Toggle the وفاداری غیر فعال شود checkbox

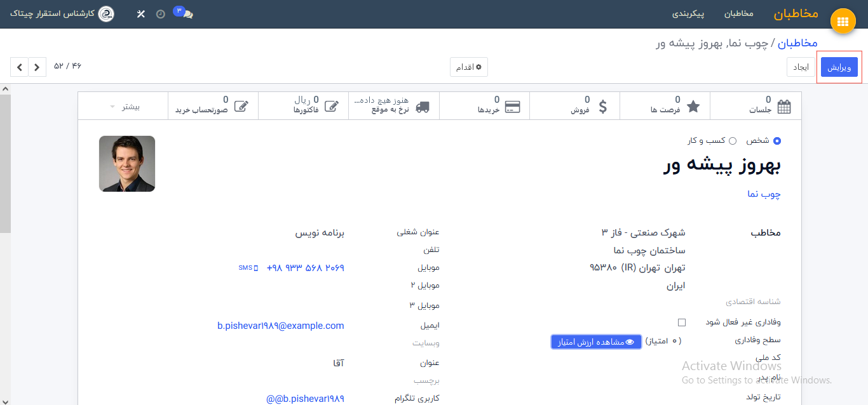pos(682,322)
